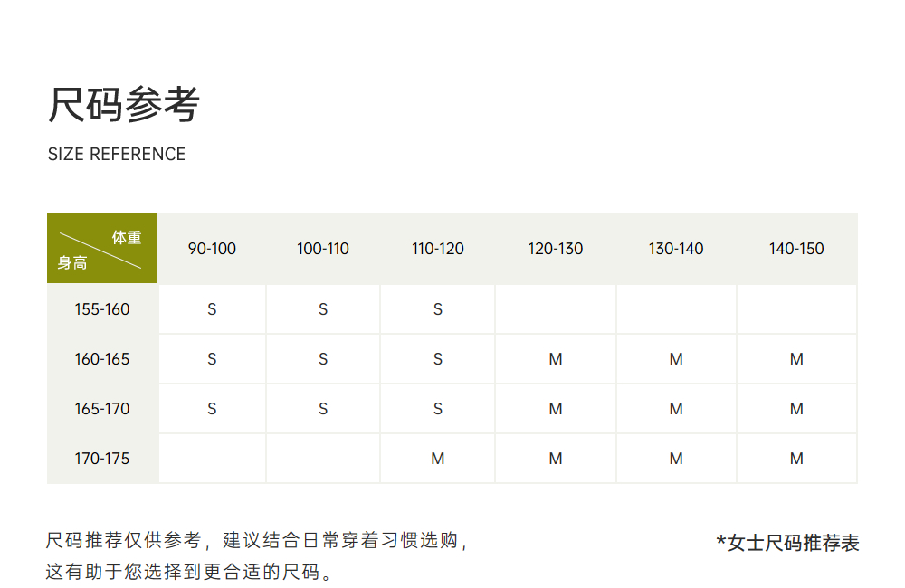Click the 尺码参考 heading
This screenshot has height=588, width=905.
click(123, 104)
